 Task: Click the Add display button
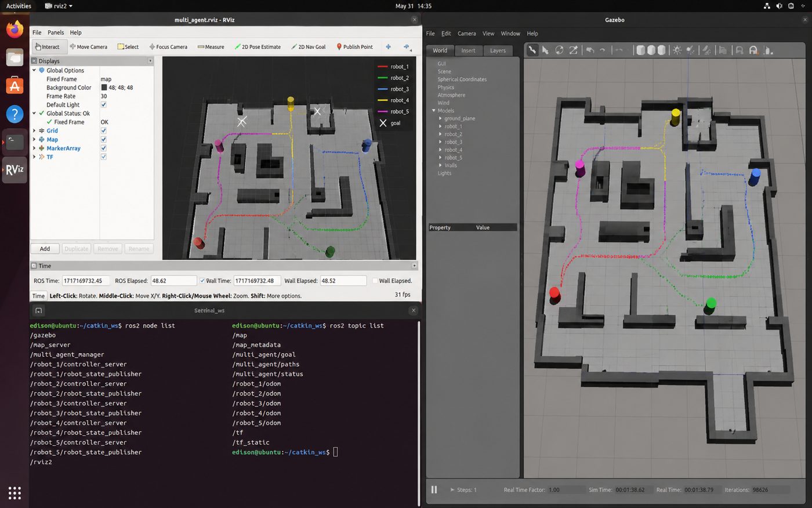point(45,249)
